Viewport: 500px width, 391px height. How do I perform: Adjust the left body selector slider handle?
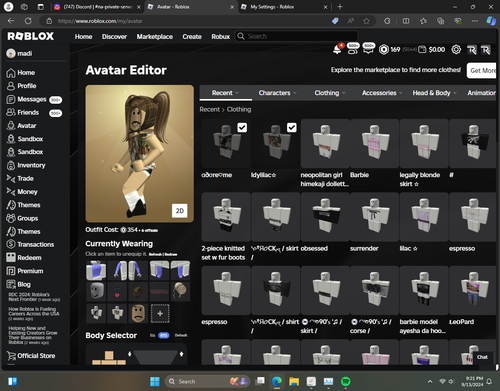(130, 354)
